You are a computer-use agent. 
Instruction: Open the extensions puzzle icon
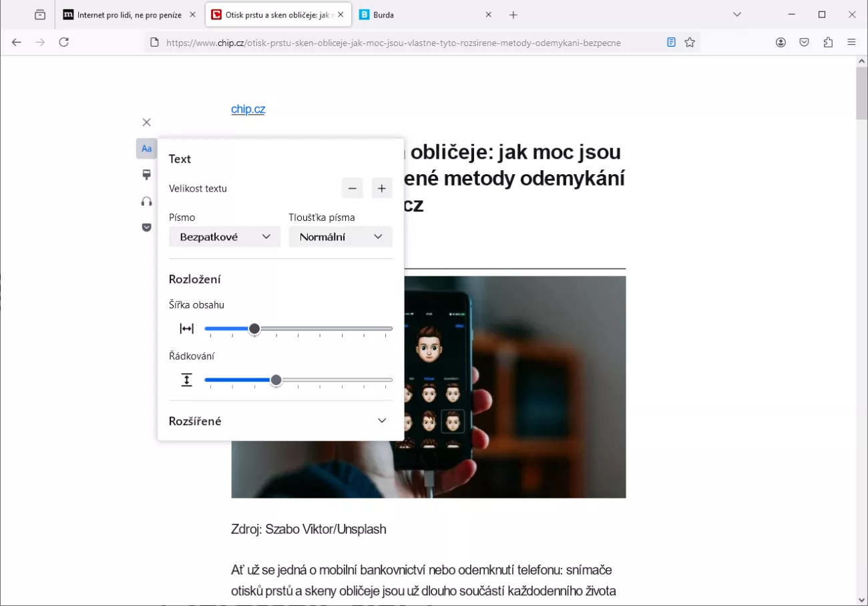(x=828, y=42)
